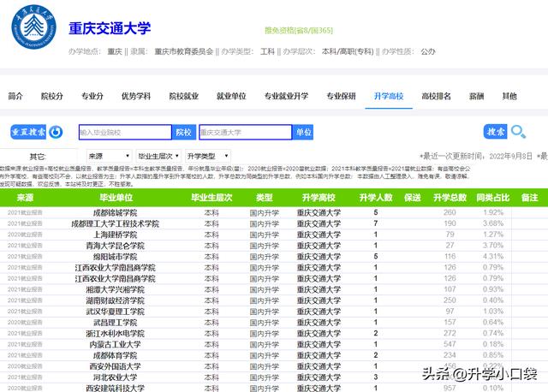This screenshot has width=548, height=392.
Task: Switch to the 专业就业升学 tab
Action: tap(286, 96)
